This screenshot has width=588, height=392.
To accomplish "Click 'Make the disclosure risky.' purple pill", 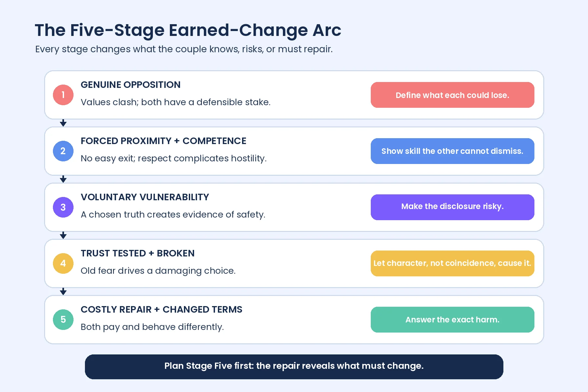I will click(x=452, y=207).
